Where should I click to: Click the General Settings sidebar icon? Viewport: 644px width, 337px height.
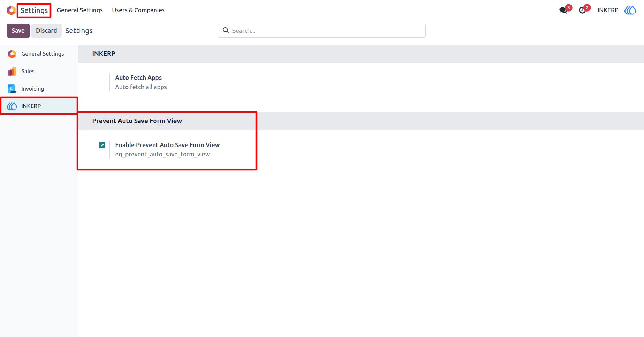tap(12, 54)
